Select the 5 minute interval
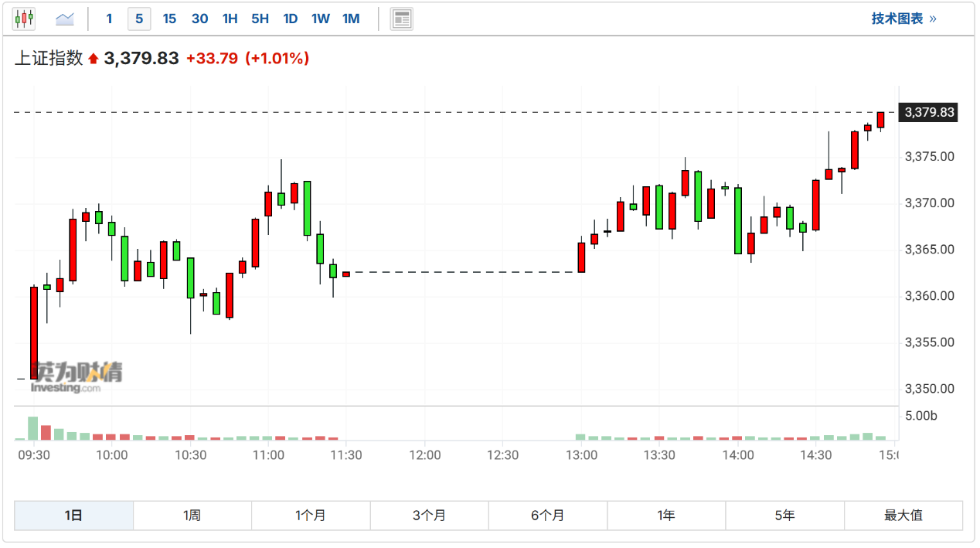The image size is (980, 548). pyautogui.click(x=139, y=19)
